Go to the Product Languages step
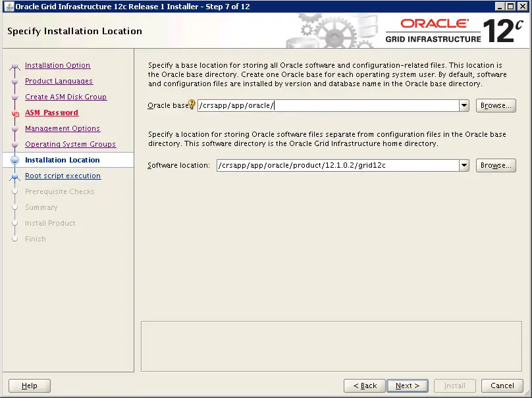This screenshot has width=532, height=398. point(59,81)
